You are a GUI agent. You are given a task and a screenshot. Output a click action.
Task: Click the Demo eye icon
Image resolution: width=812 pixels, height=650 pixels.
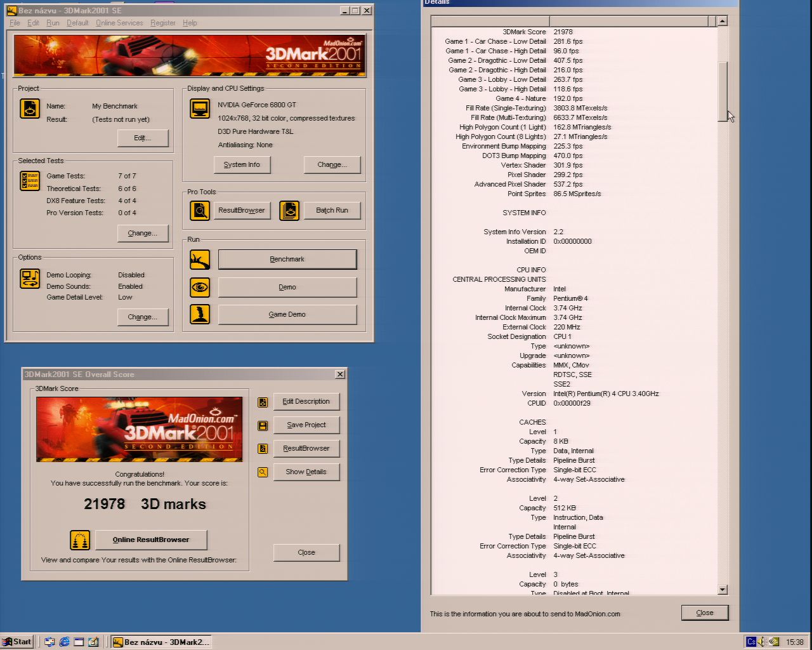pos(200,287)
